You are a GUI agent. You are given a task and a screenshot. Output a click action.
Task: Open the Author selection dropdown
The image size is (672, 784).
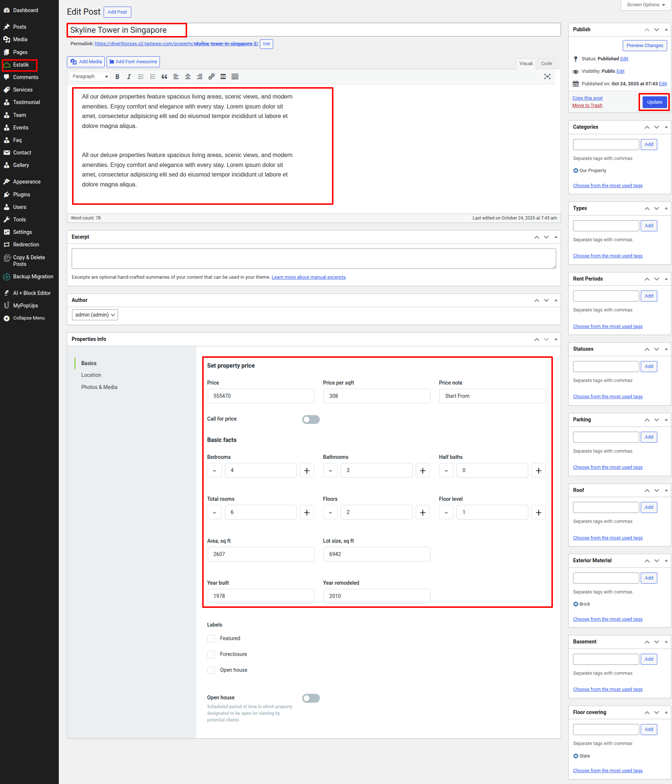point(95,315)
